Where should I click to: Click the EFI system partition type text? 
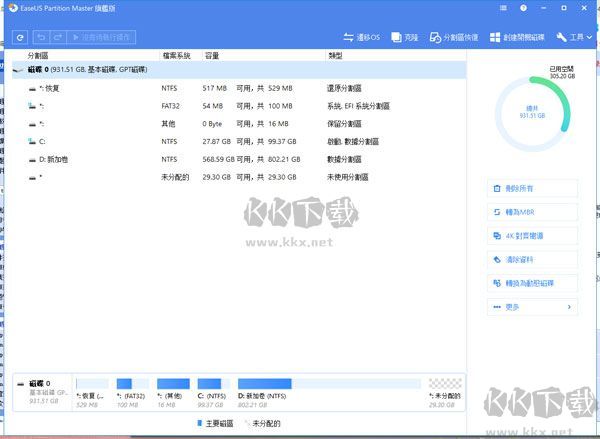[x=358, y=106]
